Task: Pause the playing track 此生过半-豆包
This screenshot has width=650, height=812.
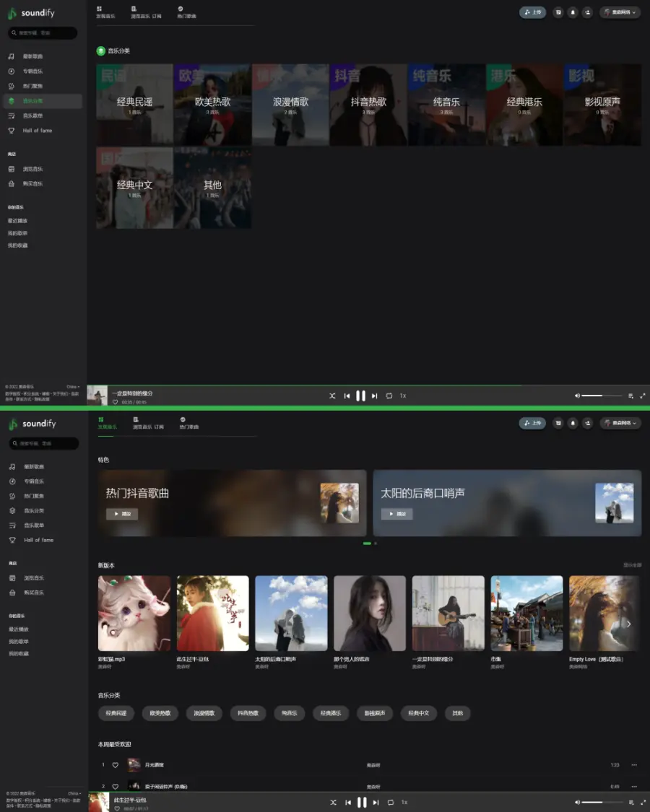Action: [x=362, y=802]
